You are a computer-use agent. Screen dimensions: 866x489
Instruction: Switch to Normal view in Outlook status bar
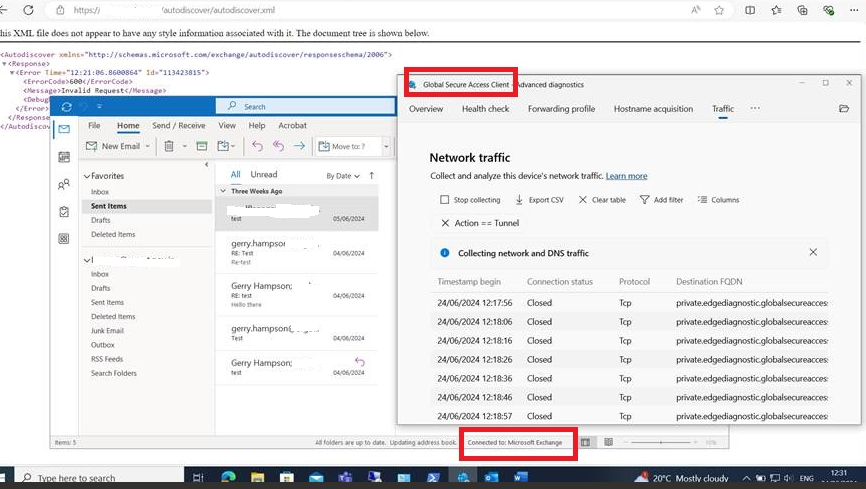pyautogui.click(x=585, y=442)
